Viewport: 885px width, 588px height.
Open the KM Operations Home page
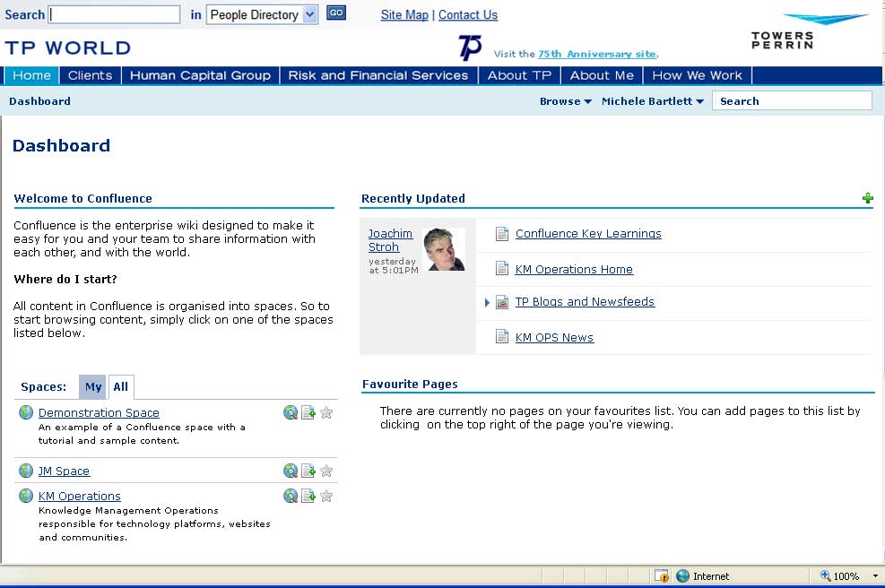(574, 269)
